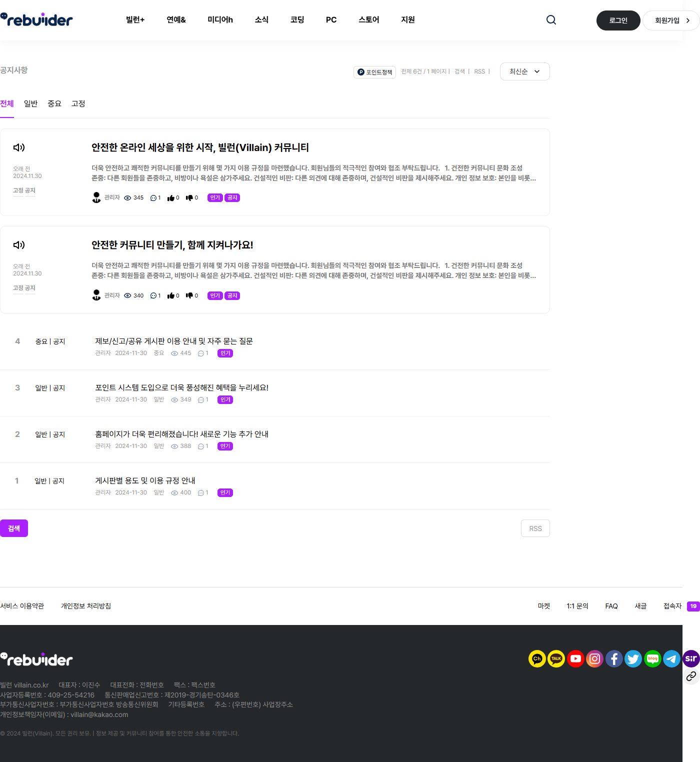Open the 빌런+ navigation menu
Screen dimensions: 700x762
point(135,20)
